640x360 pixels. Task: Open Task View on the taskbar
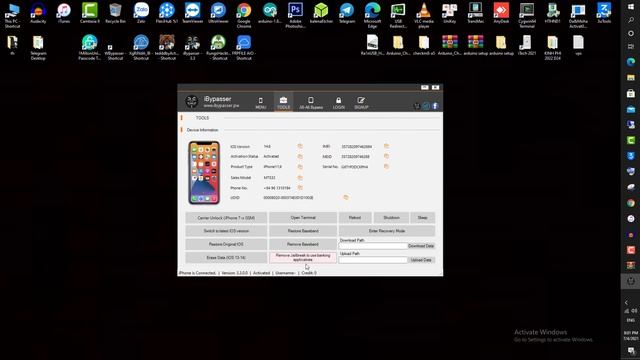631,47
